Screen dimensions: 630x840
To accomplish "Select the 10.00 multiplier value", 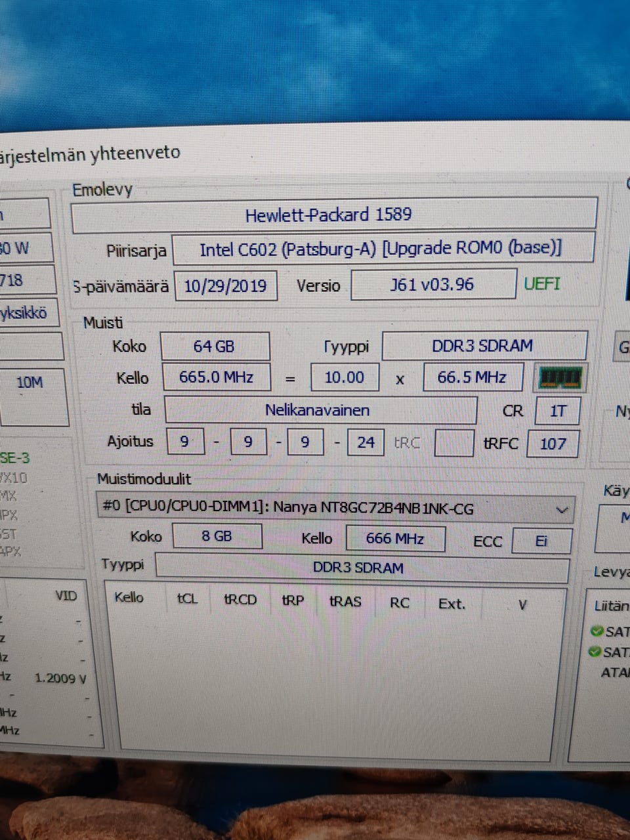I will 344,377.
